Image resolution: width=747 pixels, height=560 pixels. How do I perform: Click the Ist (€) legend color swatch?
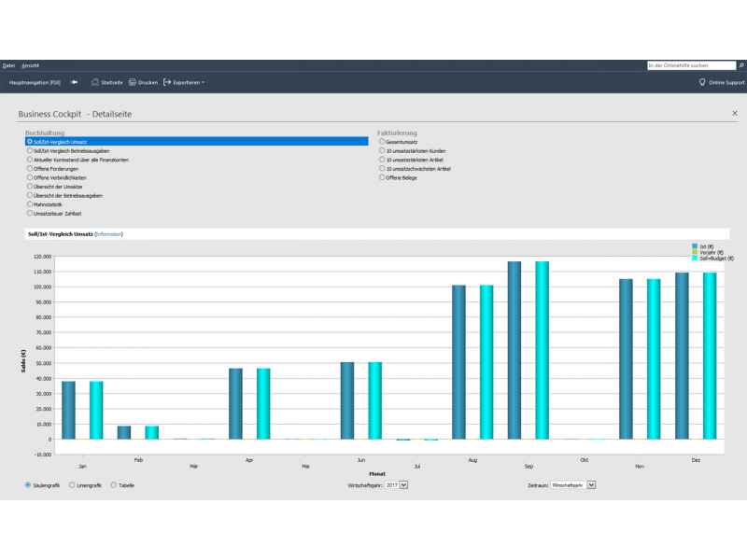coord(695,245)
